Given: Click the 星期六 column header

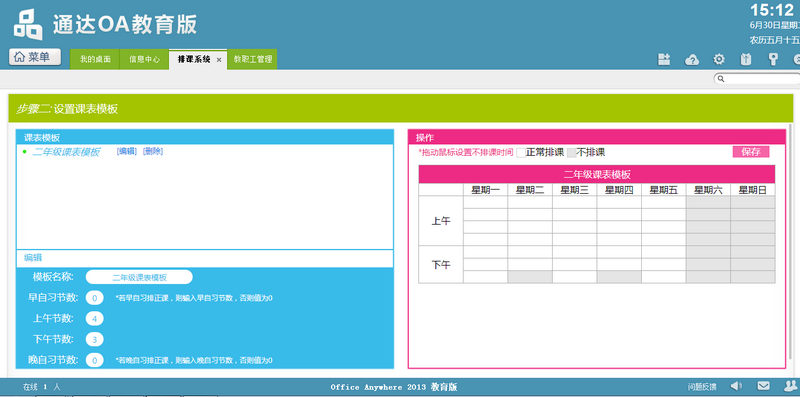Looking at the screenshot, I should 708,190.
